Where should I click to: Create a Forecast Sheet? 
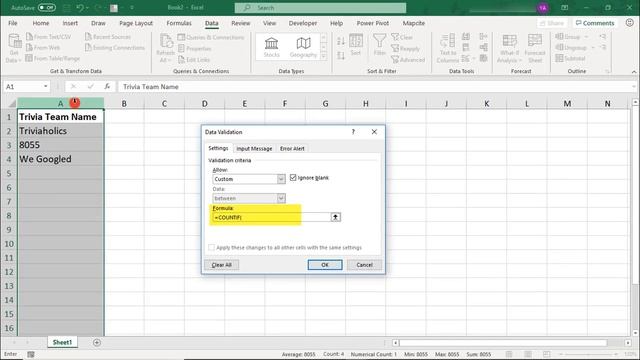click(535, 48)
